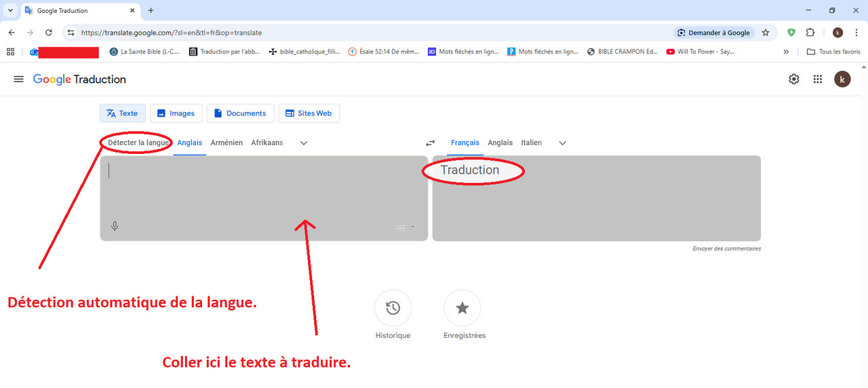Viewport: 868px width, 388px height.
Task: Show more bookmarks chevron
Action: [786, 52]
